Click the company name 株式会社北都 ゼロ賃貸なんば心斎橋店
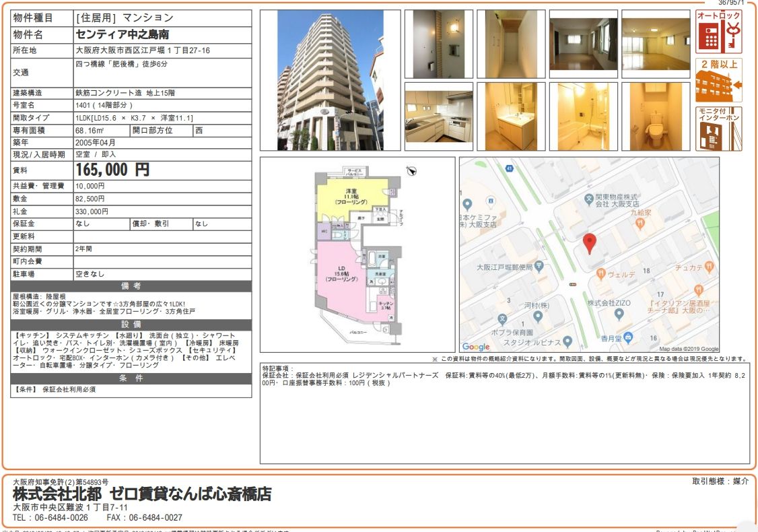758x532 pixels. point(142,494)
